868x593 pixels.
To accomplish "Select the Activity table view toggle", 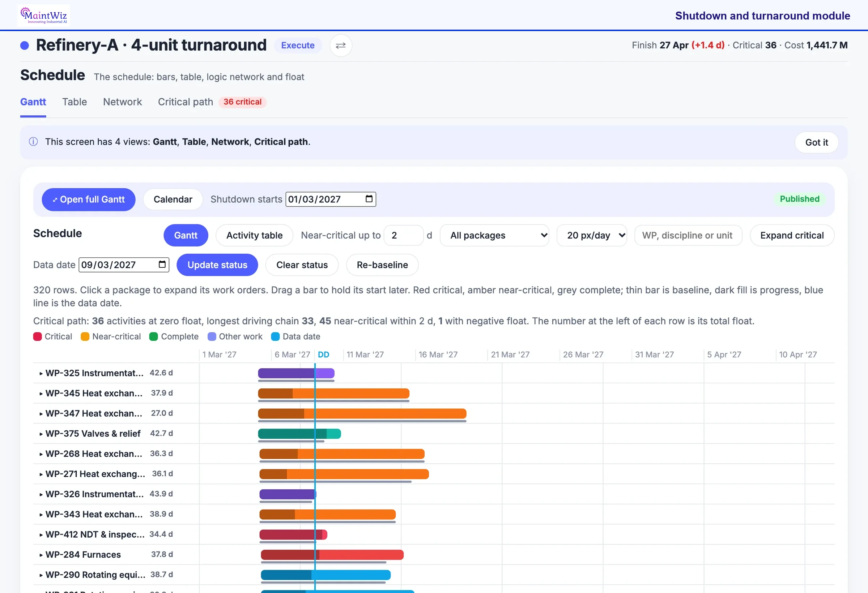I will (254, 235).
